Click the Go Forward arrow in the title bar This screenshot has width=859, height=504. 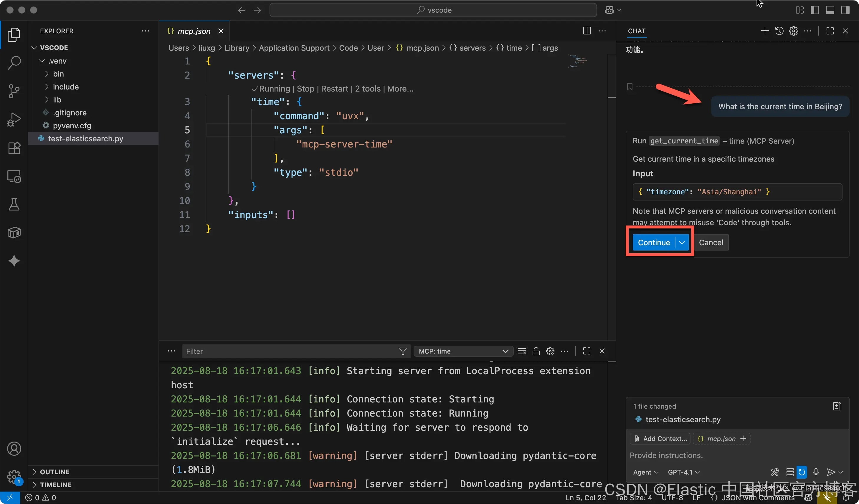[257, 10]
